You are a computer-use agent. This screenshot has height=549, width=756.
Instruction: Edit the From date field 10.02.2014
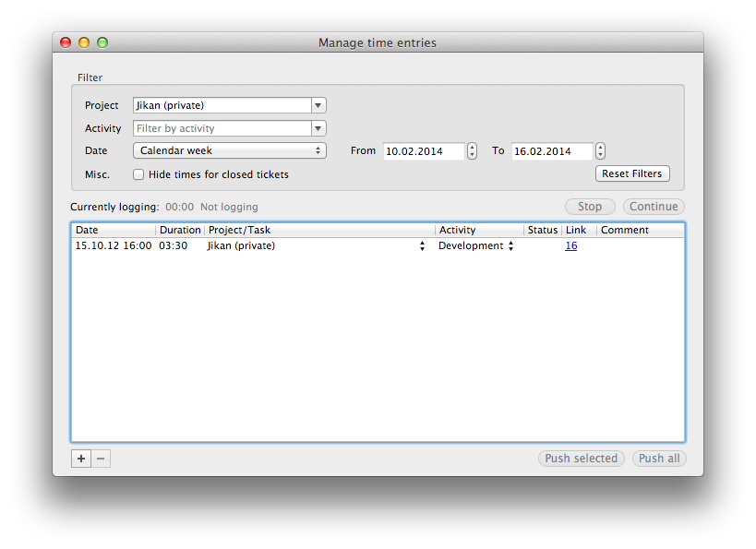pyautogui.click(x=424, y=151)
